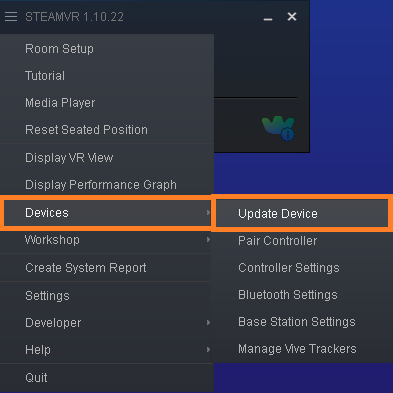Close the SteamVR window
Viewport: 393px width, 393px height.
tap(292, 17)
